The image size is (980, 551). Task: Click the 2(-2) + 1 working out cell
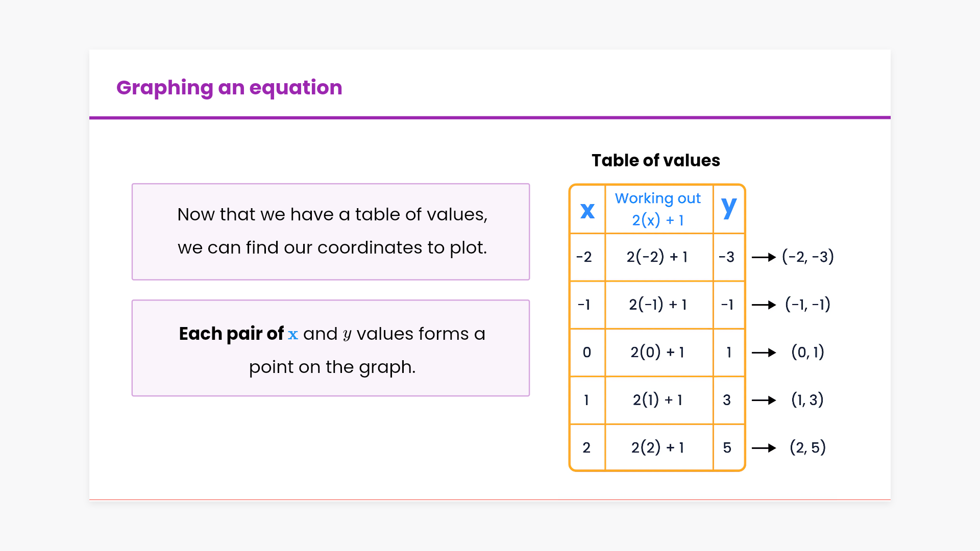(657, 257)
